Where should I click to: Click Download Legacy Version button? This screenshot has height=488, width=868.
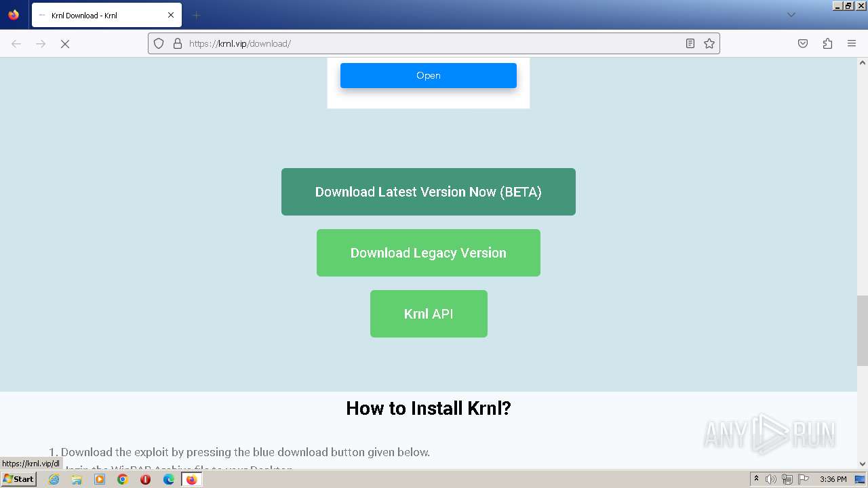click(429, 253)
